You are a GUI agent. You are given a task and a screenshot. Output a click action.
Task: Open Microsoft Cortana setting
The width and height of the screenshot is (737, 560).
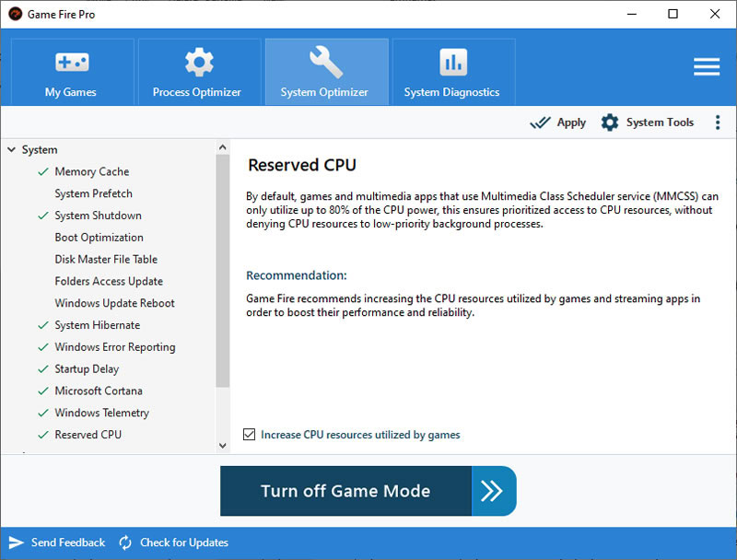pos(99,391)
